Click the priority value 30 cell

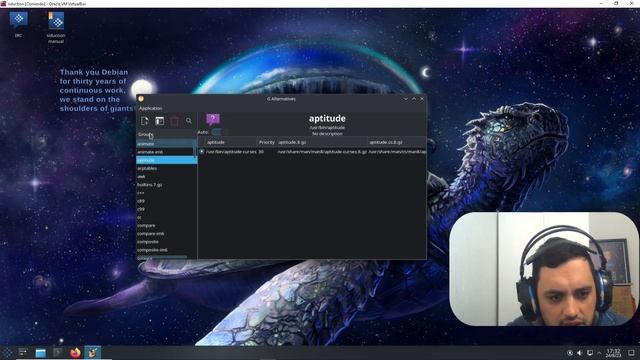(261, 151)
